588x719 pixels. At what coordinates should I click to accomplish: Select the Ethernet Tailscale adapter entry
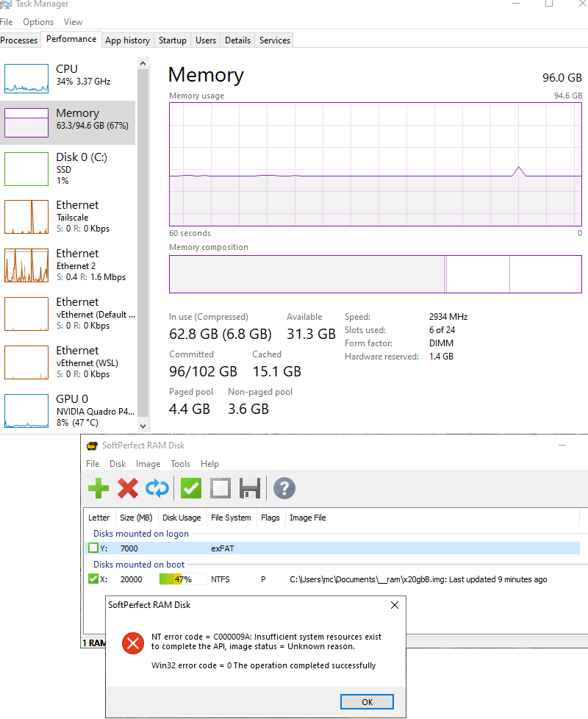(68, 216)
